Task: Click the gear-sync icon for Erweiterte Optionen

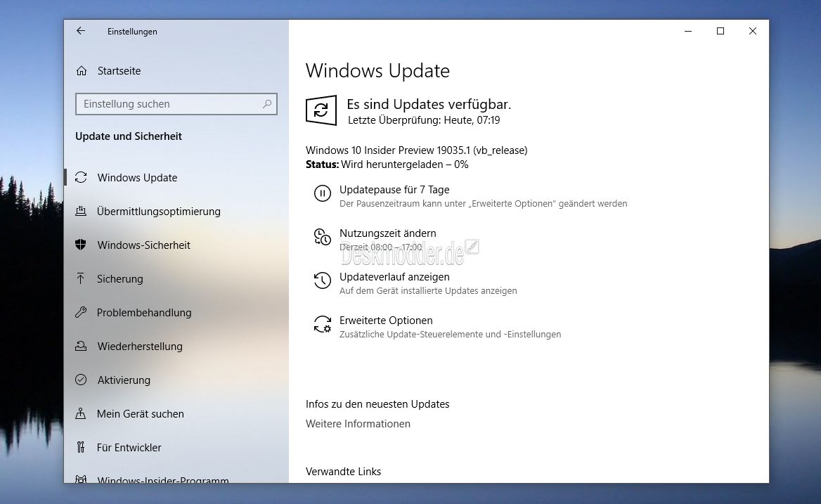Action: point(323,324)
